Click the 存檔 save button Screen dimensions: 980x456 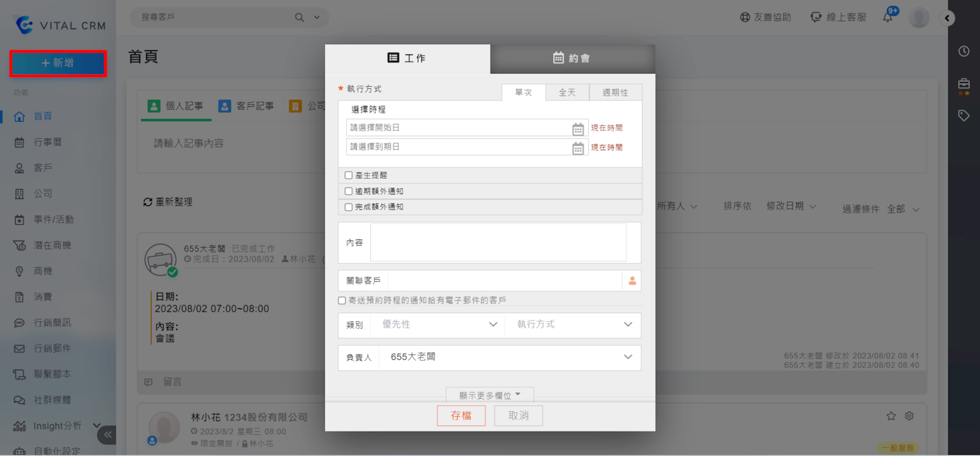461,416
